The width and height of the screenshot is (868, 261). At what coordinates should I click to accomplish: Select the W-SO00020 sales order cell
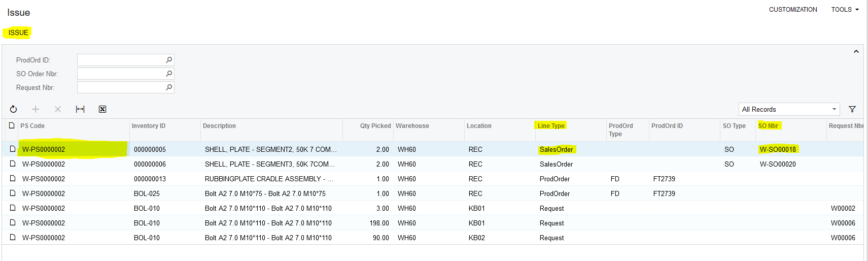777,164
